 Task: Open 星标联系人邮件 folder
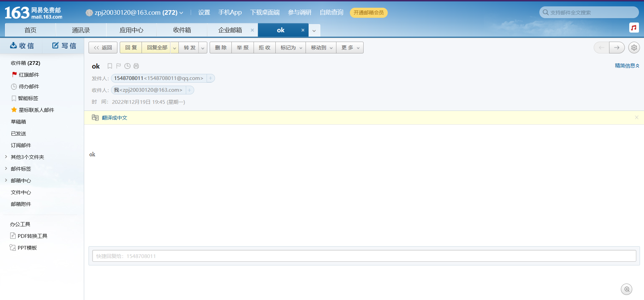pos(33,110)
